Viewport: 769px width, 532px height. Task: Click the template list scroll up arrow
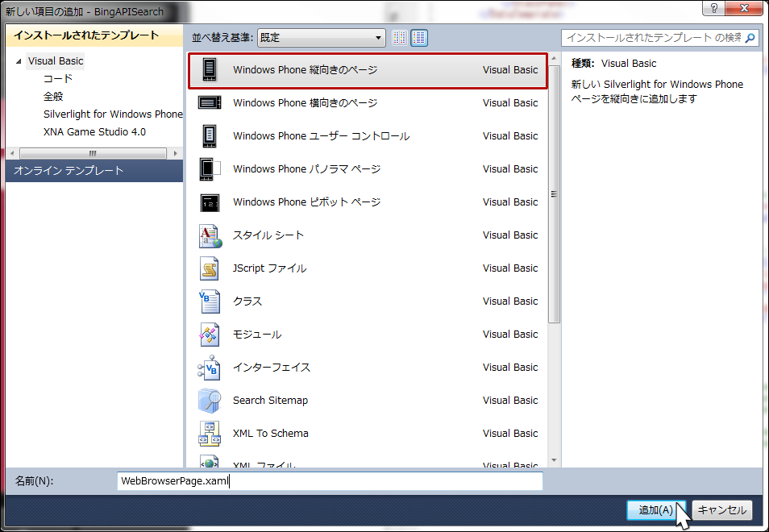[x=555, y=59]
